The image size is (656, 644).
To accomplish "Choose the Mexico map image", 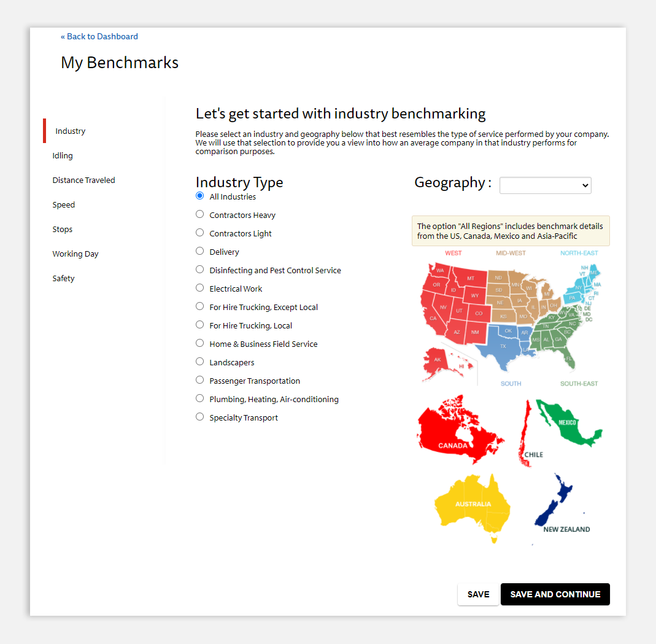I will click(569, 424).
